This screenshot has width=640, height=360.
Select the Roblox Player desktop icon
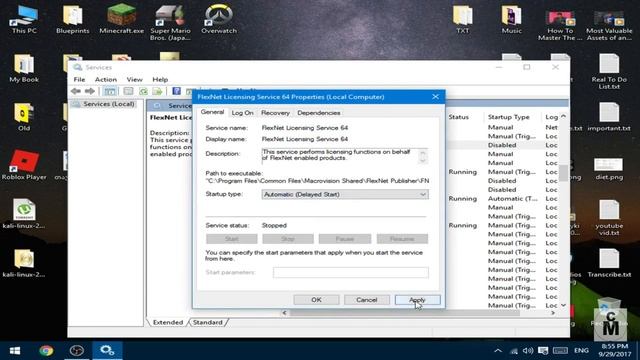click(24, 165)
